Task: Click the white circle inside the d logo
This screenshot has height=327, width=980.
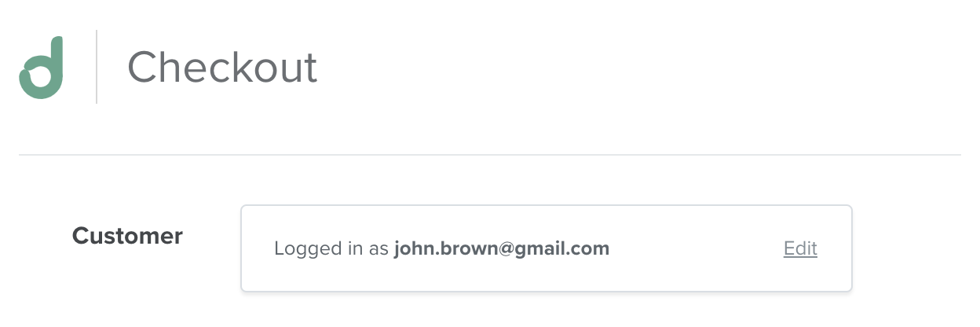Action: 40,78
